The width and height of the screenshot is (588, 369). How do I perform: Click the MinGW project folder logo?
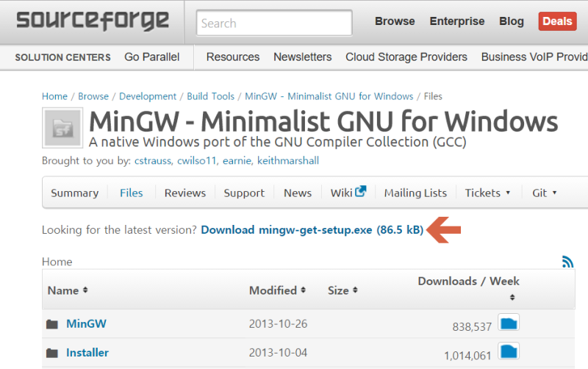pyautogui.click(x=62, y=128)
